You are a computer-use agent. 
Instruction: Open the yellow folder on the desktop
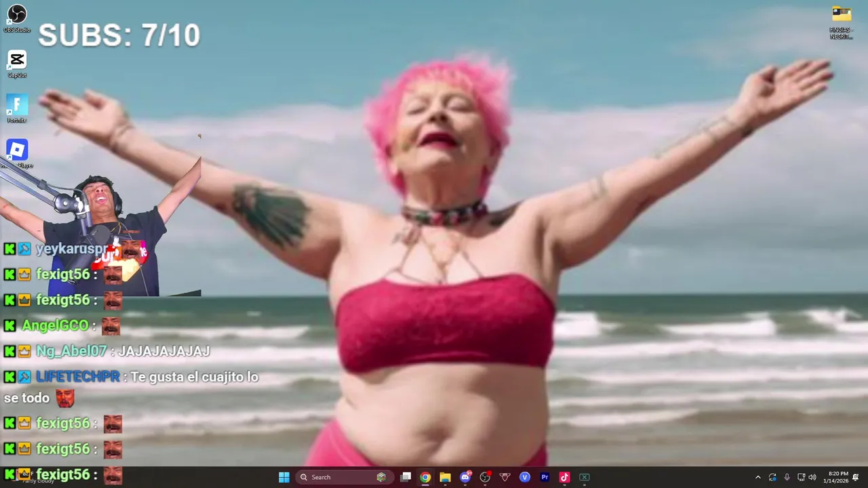841,23
